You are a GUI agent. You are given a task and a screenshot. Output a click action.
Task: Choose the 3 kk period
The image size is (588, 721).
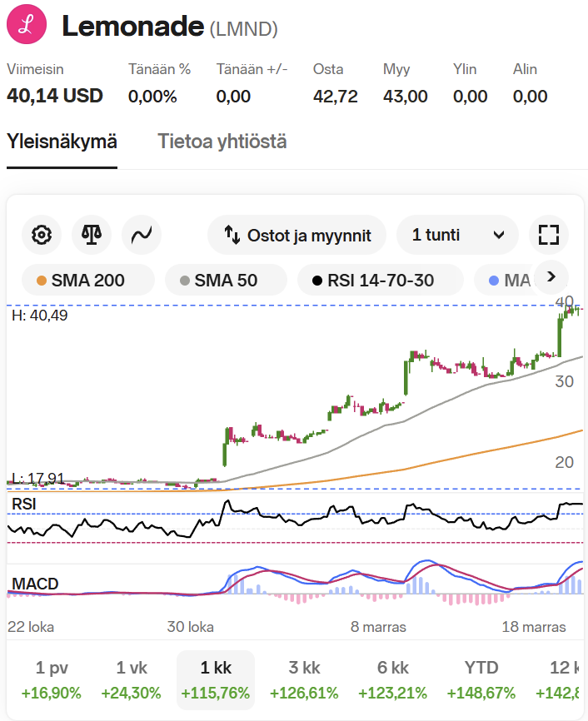306,679
